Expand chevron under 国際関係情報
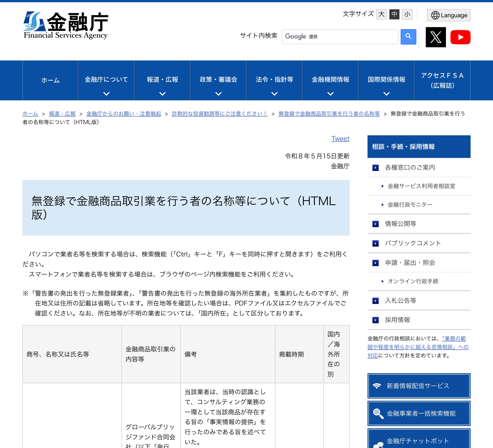The width and height of the screenshot is (493, 448). click(x=386, y=94)
